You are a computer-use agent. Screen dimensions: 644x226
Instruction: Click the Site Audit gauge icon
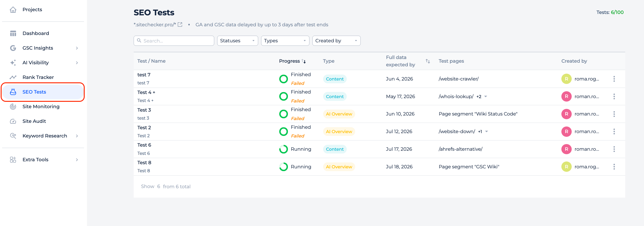click(13, 121)
